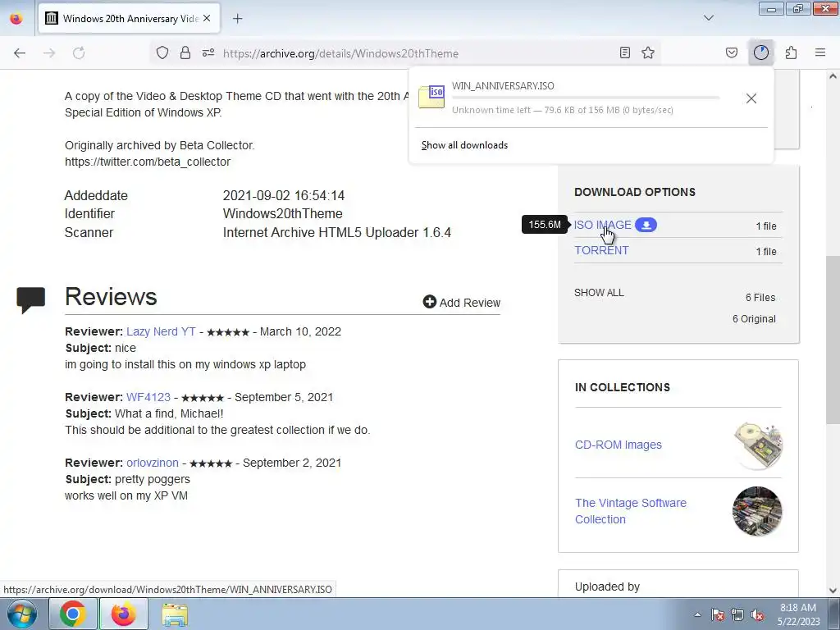Open Windows Explorer from the taskbar
The height and width of the screenshot is (630, 840).
[175, 614]
